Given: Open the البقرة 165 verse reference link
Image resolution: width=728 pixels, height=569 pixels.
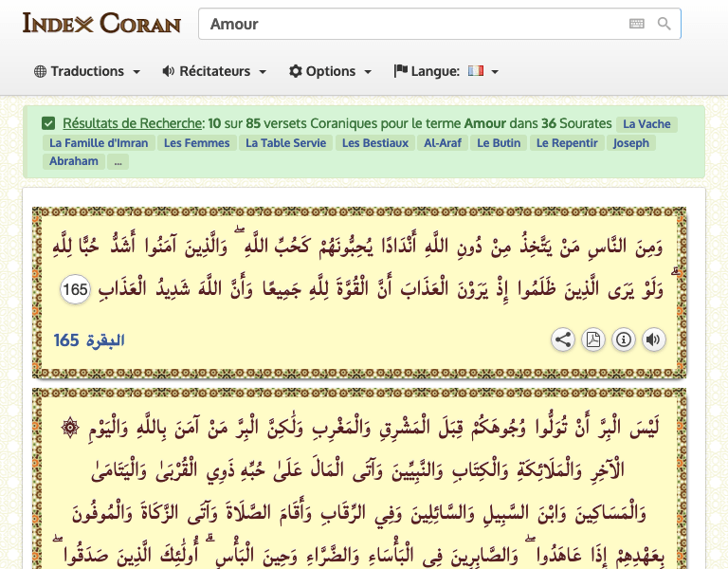Looking at the screenshot, I should coord(89,340).
